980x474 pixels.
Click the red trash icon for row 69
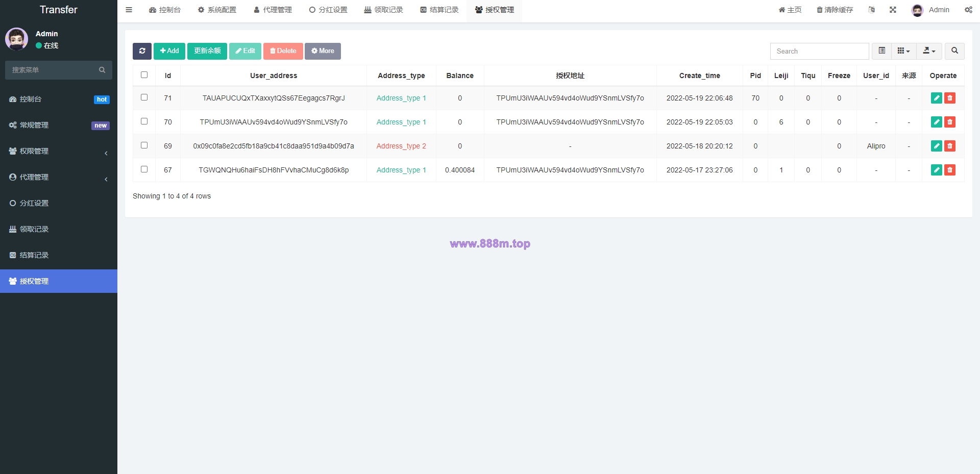(x=950, y=146)
